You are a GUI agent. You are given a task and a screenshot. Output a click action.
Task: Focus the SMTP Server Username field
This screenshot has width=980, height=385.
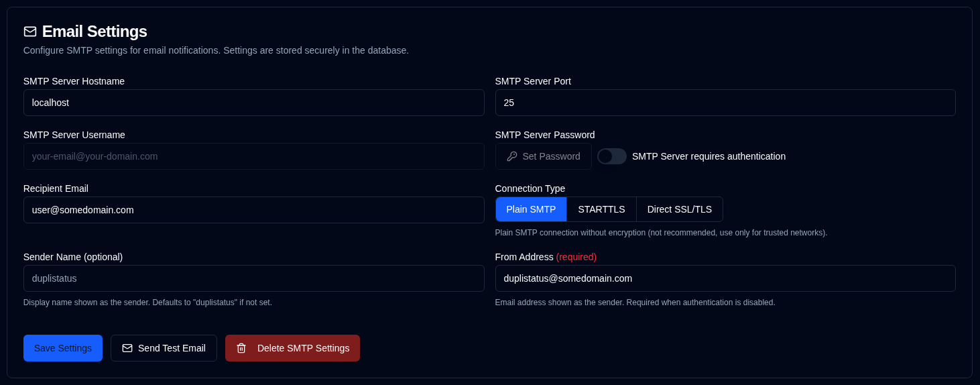tap(254, 156)
